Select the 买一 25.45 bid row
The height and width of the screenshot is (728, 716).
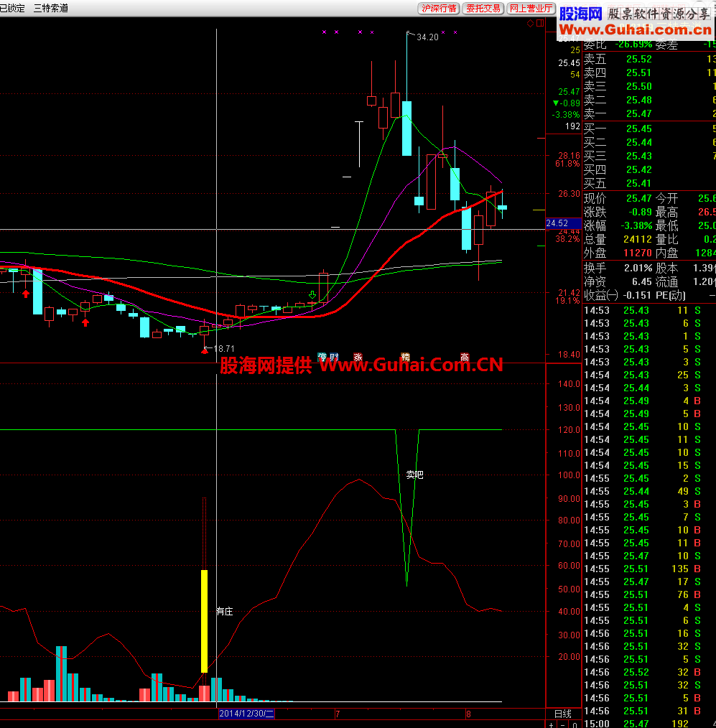(649, 129)
